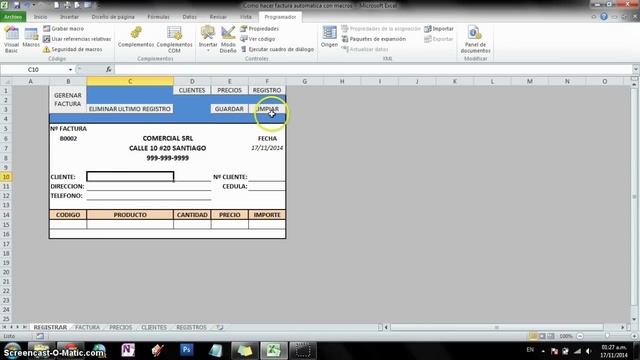Click the invoice number B0002 cell
Viewport: 640px width, 360px height.
click(68, 138)
